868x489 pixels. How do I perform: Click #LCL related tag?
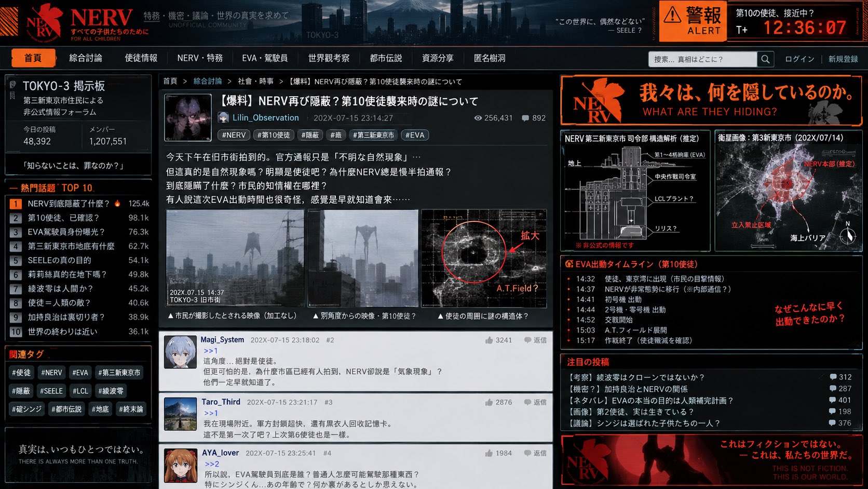click(x=80, y=391)
